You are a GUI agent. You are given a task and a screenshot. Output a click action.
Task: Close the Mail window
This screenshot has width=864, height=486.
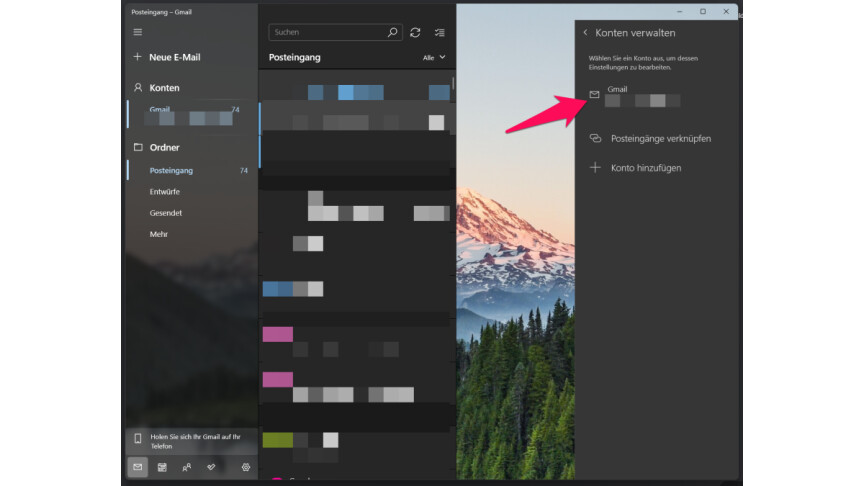click(x=726, y=12)
